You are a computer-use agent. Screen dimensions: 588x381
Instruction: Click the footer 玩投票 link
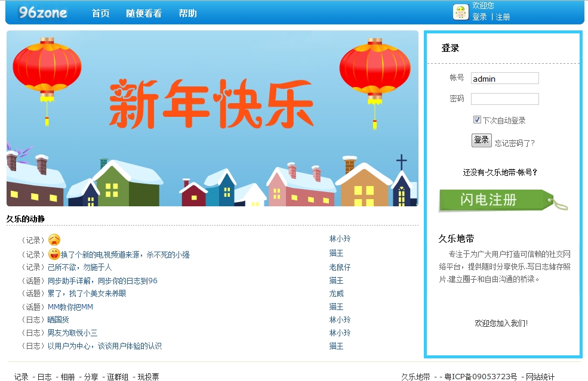148,376
